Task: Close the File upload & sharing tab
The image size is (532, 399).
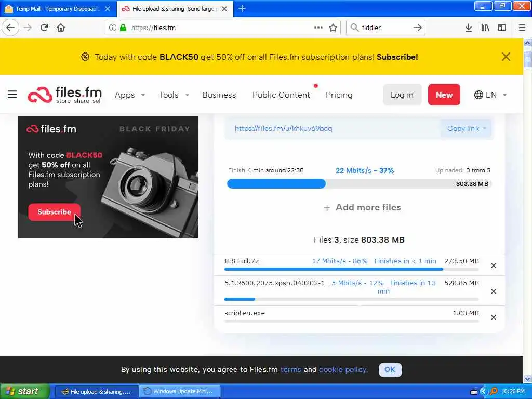Action: tap(224, 9)
